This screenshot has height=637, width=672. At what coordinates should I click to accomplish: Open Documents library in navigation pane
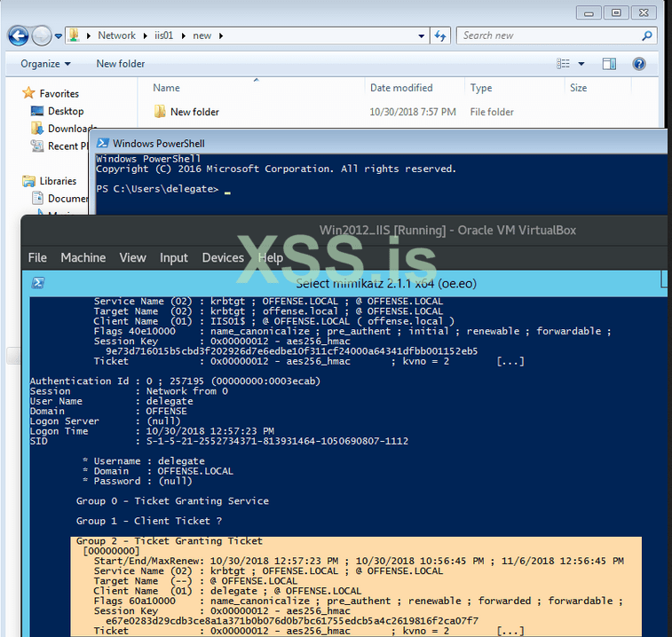pyautogui.click(x=67, y=199)
